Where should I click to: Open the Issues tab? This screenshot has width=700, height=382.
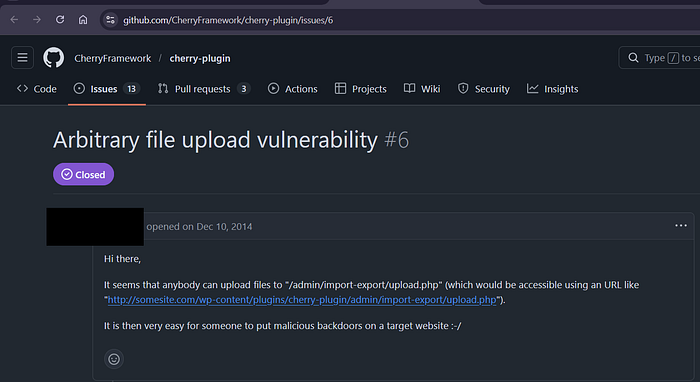(107, 89)
